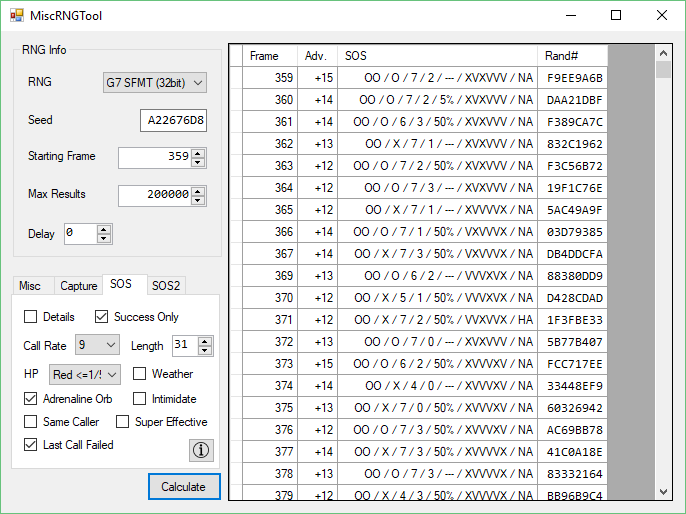The height and width of the screenshot is (514, 686).
Task: Focus the Starting Frame field
Action: pyautogui.click(x=155, y=157)
